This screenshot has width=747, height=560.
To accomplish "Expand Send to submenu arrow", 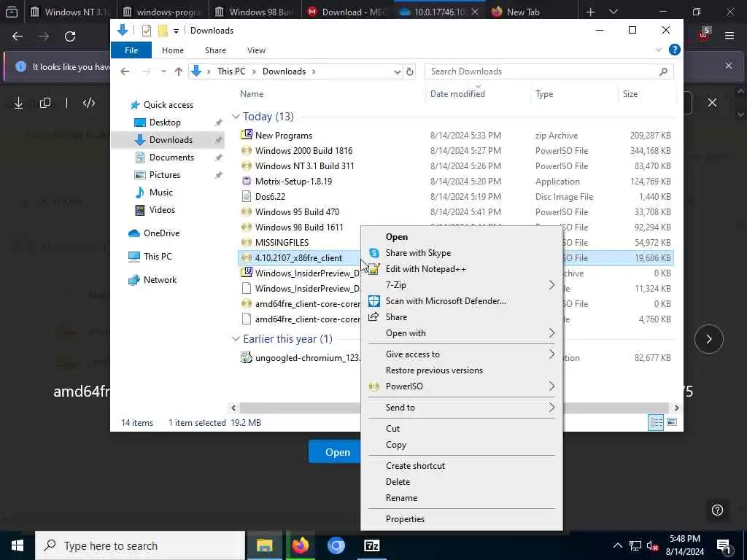I will pos(551,408).
